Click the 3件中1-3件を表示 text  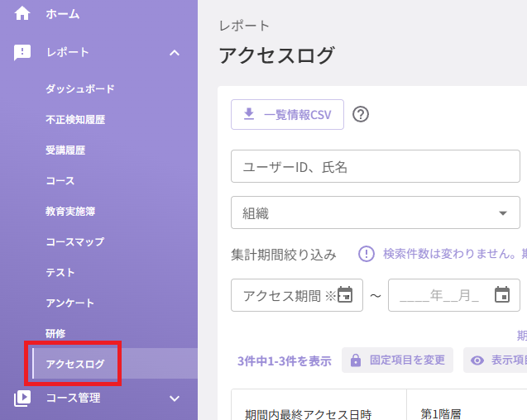tap(285, 361)
